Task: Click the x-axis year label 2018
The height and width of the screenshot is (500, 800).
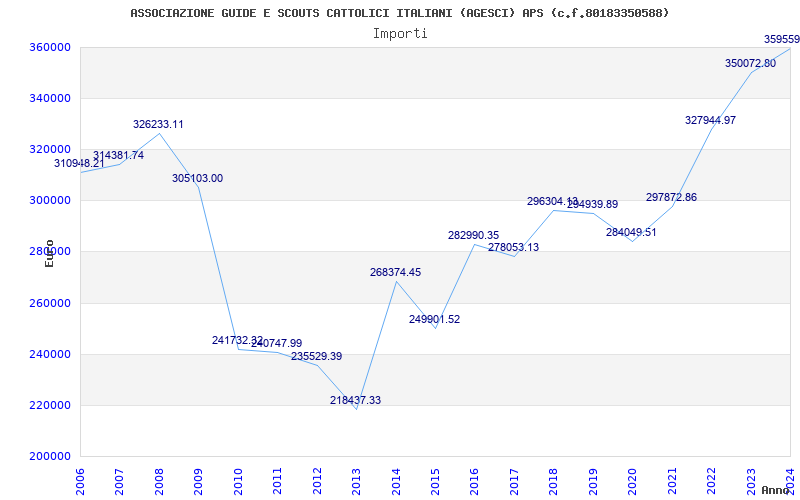Action: click(554, 481)
